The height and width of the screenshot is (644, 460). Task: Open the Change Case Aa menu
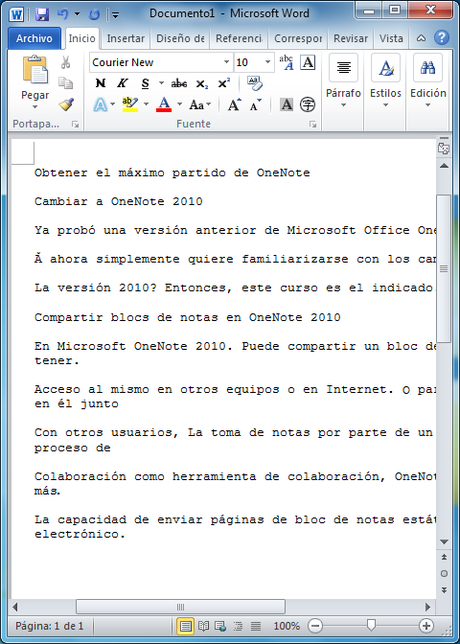click(200, 105)
